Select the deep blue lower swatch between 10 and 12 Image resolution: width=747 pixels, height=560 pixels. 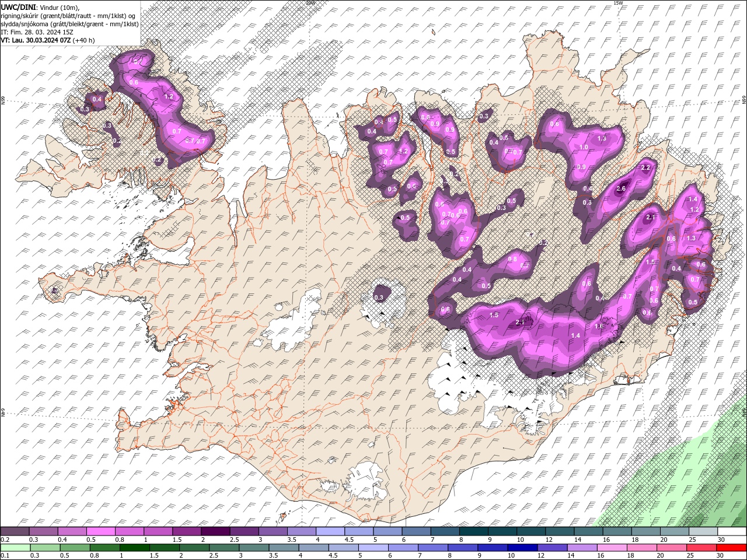coord(522,548)
